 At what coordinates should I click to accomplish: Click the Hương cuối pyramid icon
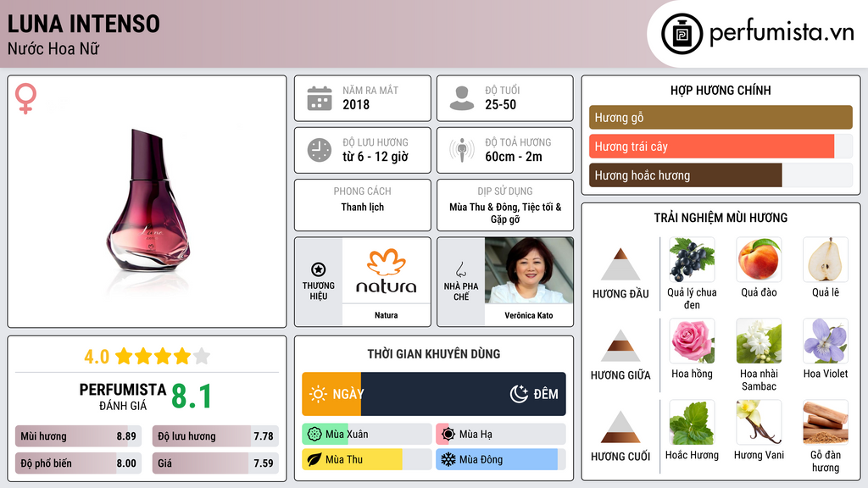(x=620, y=427)
